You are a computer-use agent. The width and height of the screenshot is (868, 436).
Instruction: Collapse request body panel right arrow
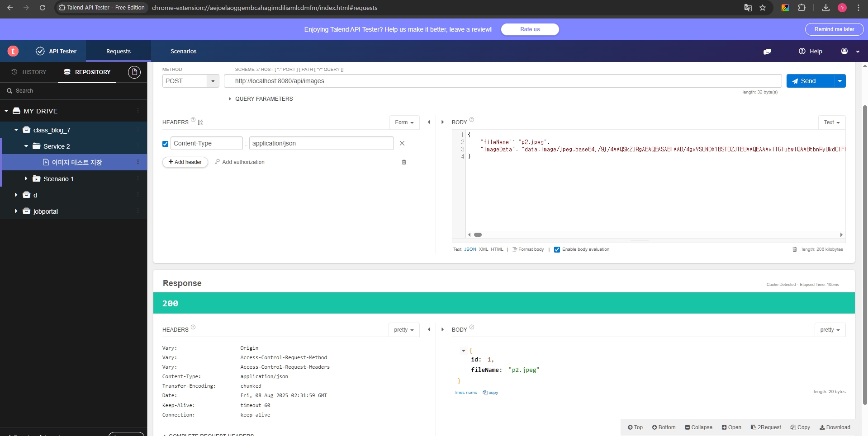(442, 122)
